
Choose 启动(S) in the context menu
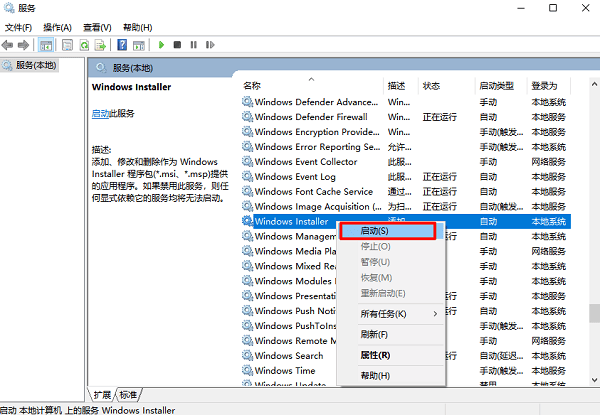coord(385,230)
